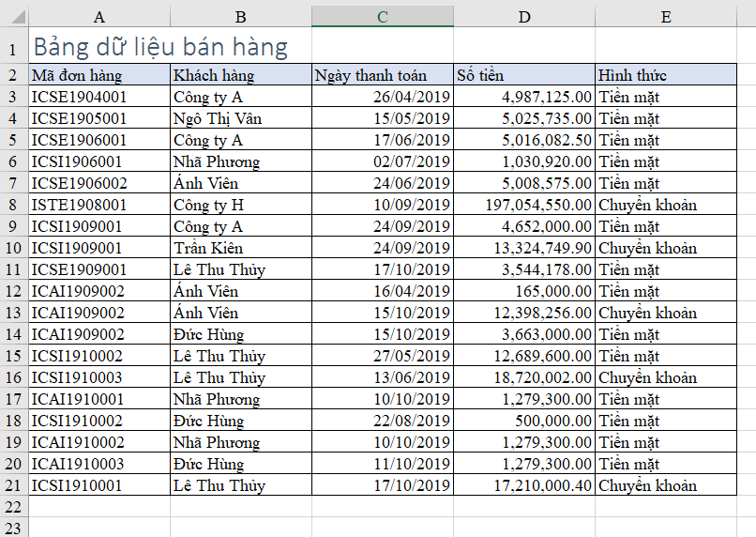Select cell with order ICSE1905001
This screenshot has height=537, width=756.
click(99, 118)
